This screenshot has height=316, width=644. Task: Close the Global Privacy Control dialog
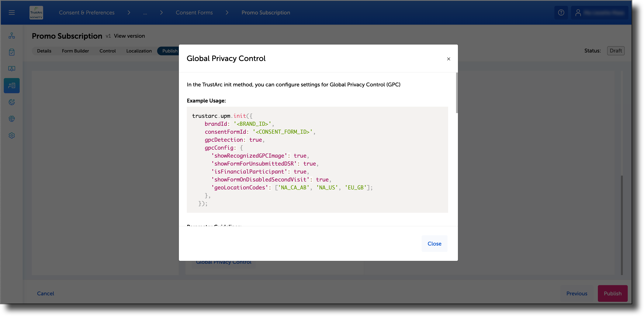(434, 244)
